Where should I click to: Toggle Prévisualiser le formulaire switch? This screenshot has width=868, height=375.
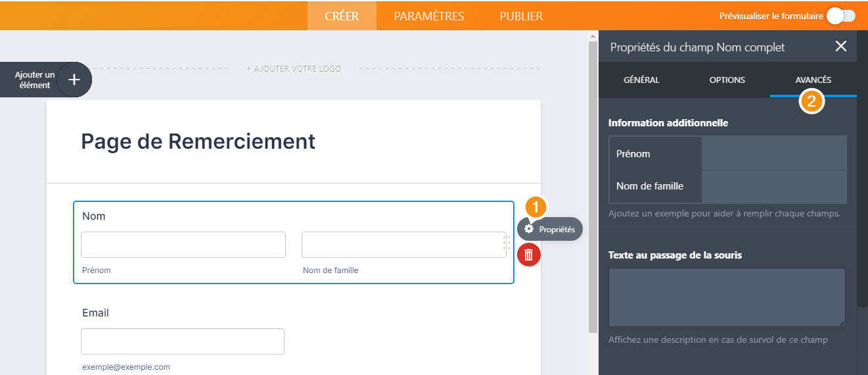point(841,16)
